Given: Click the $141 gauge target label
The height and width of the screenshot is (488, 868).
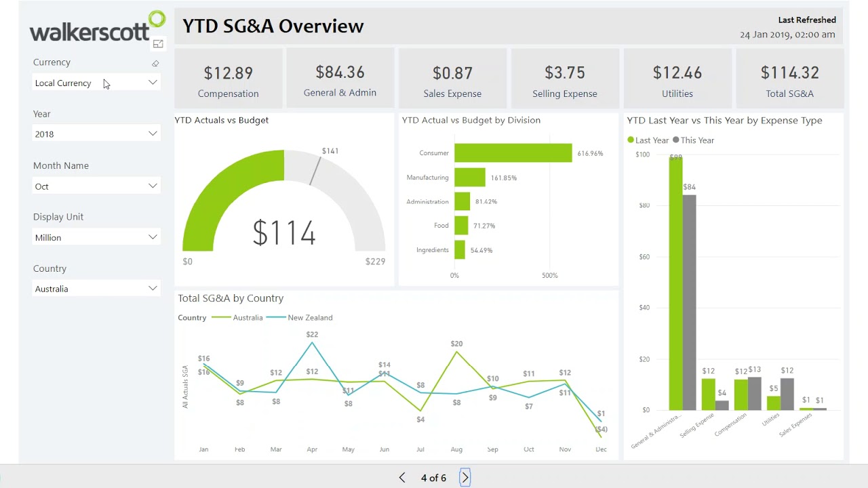Looking at the screenshot, I should [x=330, y=150].
